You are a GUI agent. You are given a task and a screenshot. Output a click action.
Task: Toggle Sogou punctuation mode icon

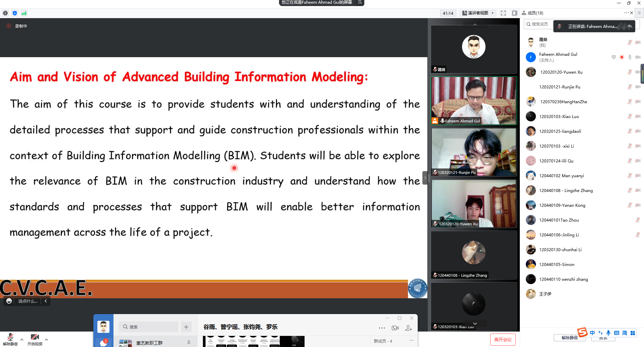pyautogui.click(x=600, y=333)
